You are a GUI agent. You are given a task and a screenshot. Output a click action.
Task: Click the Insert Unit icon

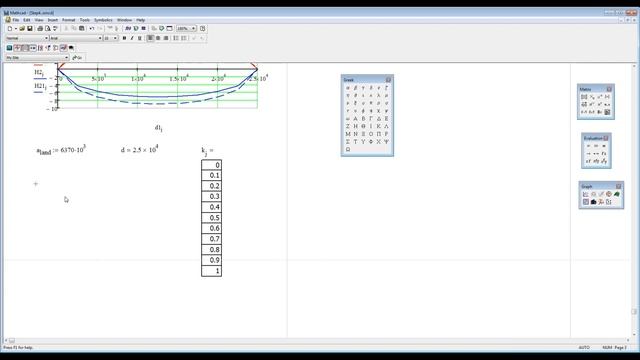pos(136,29)
